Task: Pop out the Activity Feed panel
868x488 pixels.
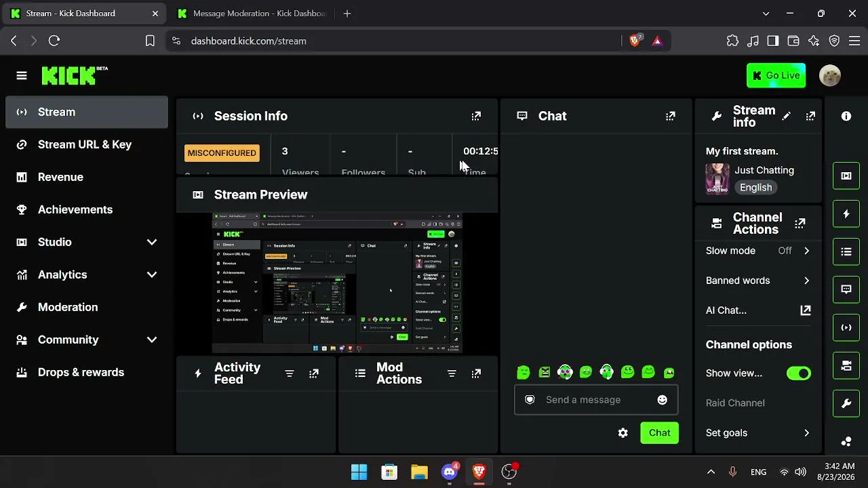Action: tap(314, 373)
